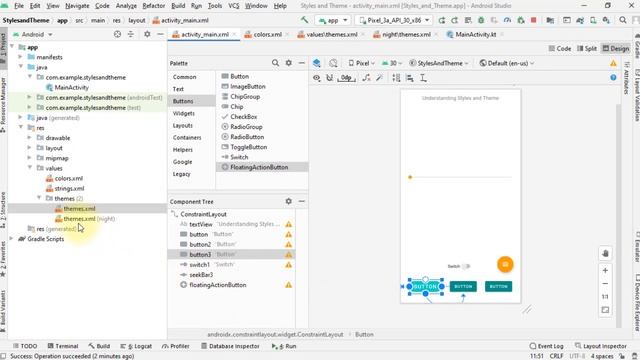Open the Logcat tool window
Screen dimensions: 640x360
pos(136,346)
